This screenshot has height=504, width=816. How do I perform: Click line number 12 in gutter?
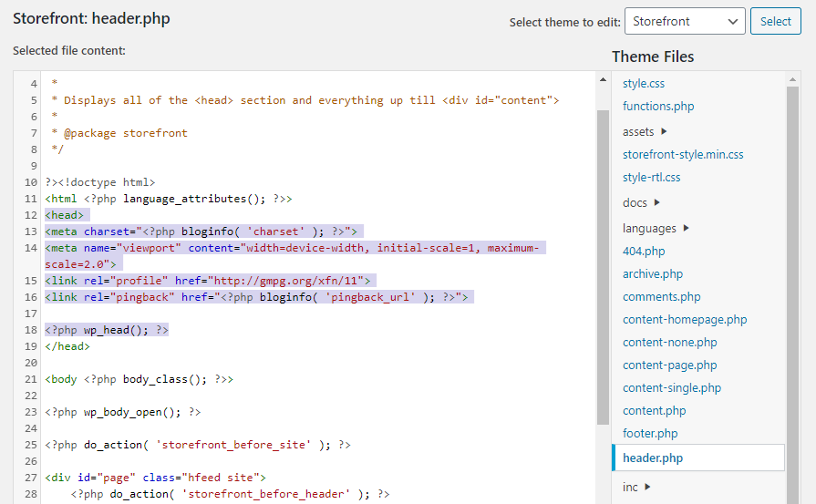pyautogui.click(x=31, y=215)
